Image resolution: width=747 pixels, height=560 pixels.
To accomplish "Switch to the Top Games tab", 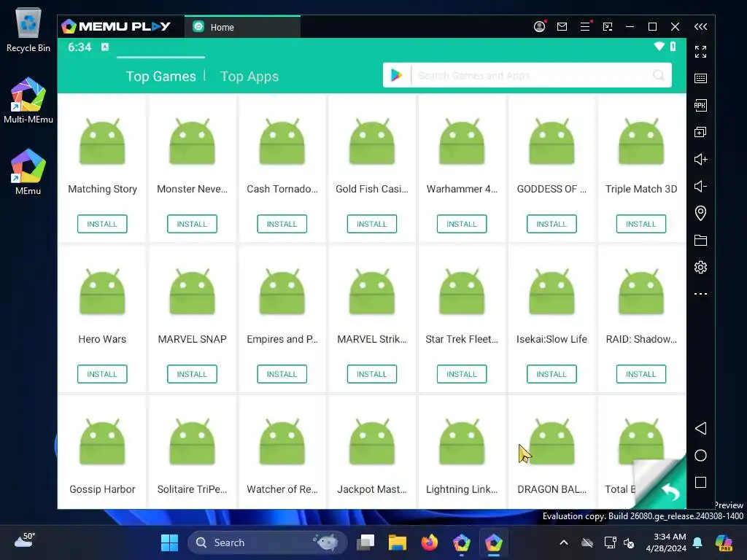I will pos(160,76).
